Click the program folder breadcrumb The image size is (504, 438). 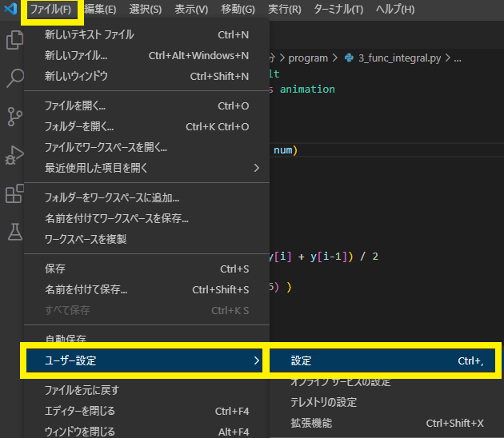tap(308, 58)
